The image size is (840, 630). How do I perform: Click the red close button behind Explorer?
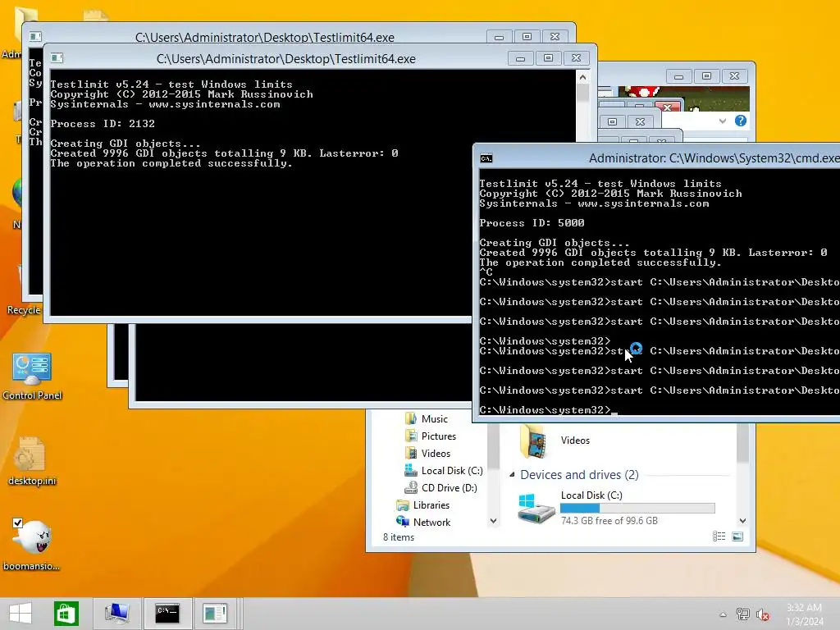[668, 107]
